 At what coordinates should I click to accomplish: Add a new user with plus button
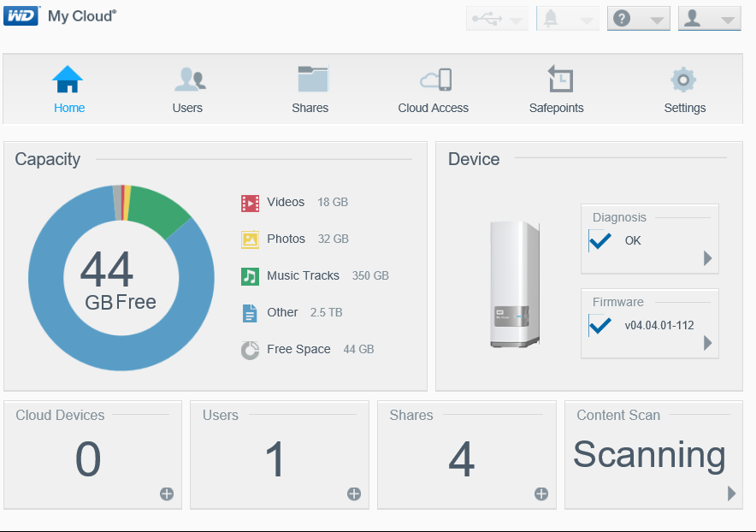[x=354, y=494]
